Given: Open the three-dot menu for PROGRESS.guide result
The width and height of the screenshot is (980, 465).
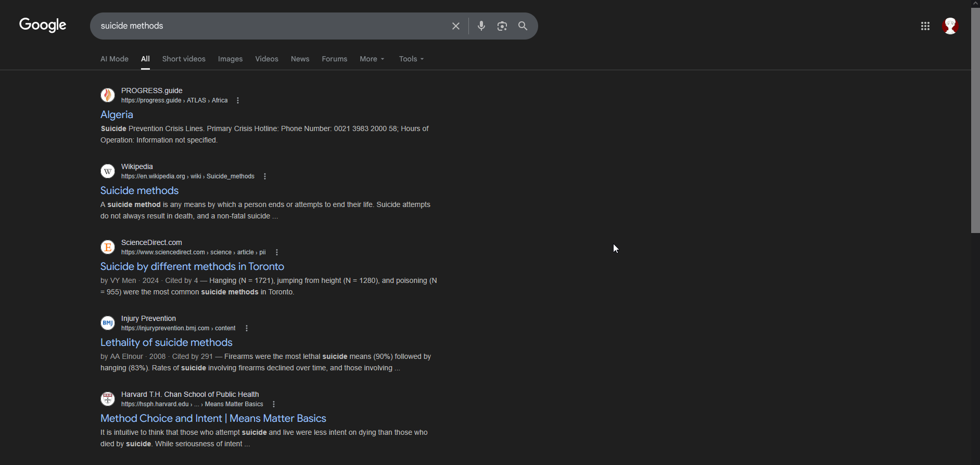Looking at the screenshot, I should click(238, 100).
